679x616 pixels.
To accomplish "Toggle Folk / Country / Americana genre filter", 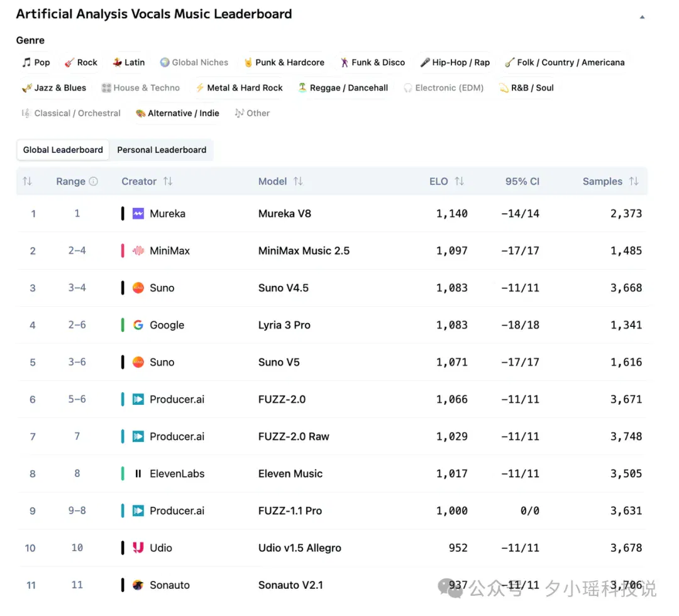I will (565, 62).
